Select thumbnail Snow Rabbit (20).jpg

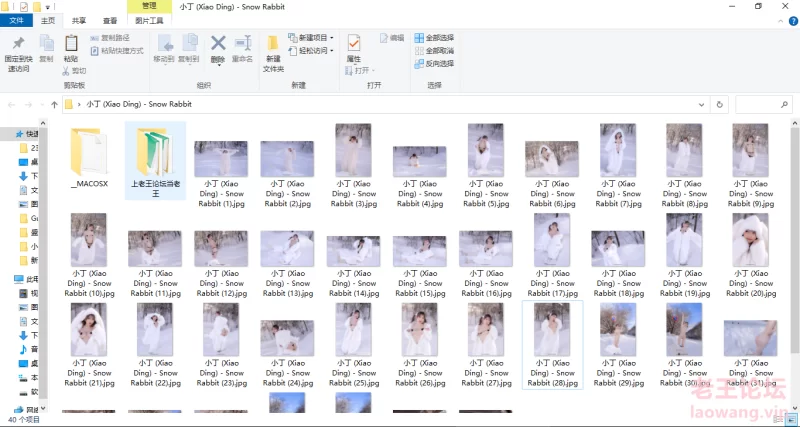click(x=750, y=240)
